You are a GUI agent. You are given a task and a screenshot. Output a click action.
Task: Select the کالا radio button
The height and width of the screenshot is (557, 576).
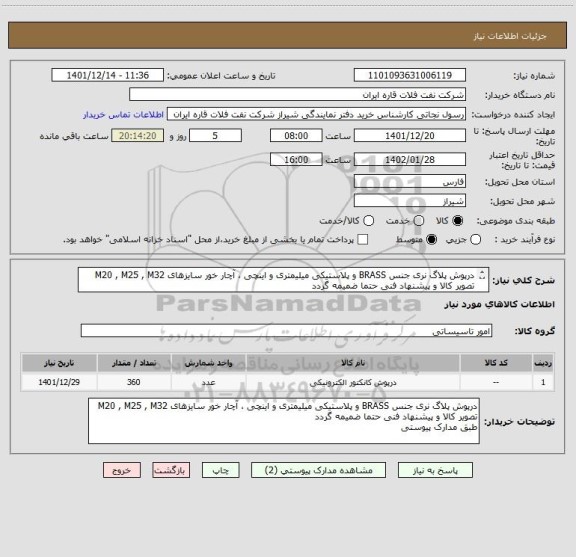click(458, 221)
